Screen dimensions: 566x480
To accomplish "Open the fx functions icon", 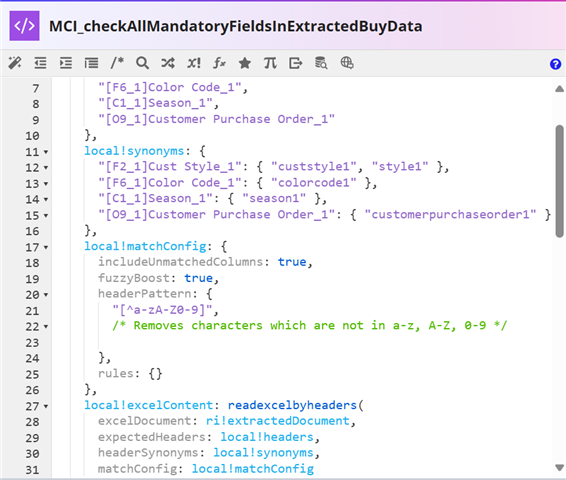I will (219, 63).
